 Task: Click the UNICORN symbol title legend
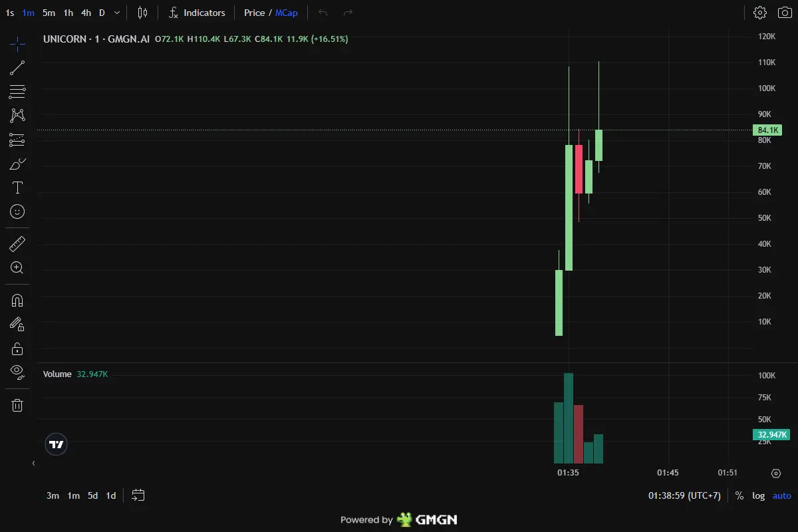pos(96,39)
